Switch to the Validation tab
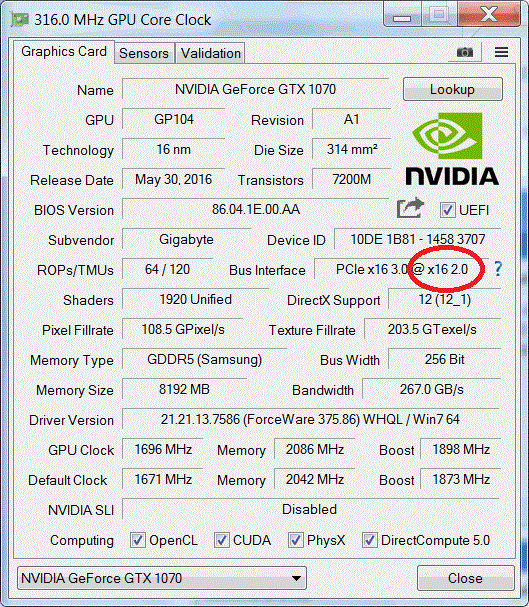Image resolution: width=529 pixels, height=607 pixels. pos(211,53)
